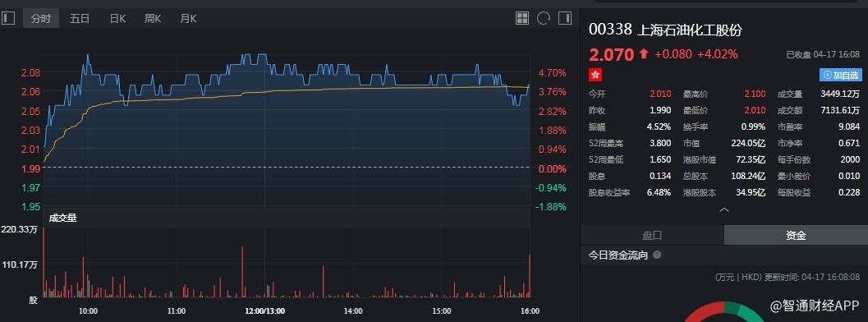Switch to 盘口 panel tab
The height and width of the screenshot is (322, 868).
coord(652,235)
